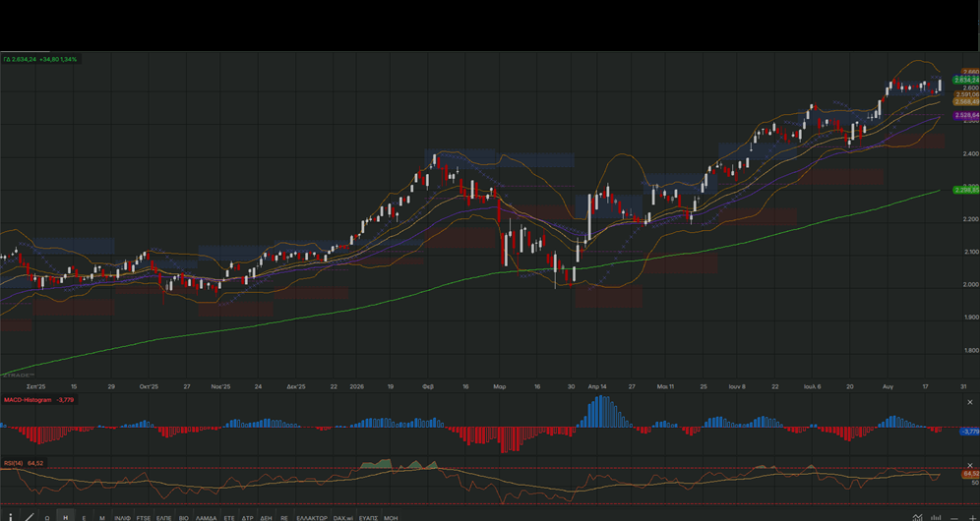This screenshot has width=980, height=521.
Task: Zoom in with the plus icon
Action: tap(972, 518)
